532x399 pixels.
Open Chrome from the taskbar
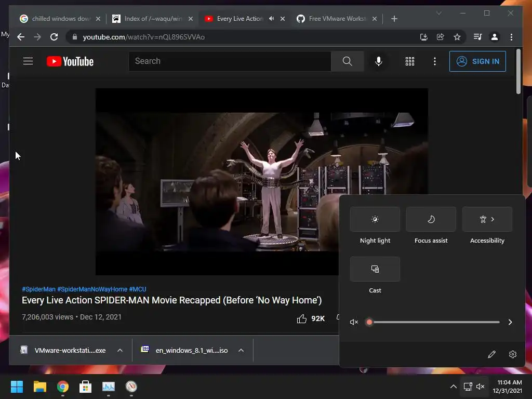pos(63,387)
